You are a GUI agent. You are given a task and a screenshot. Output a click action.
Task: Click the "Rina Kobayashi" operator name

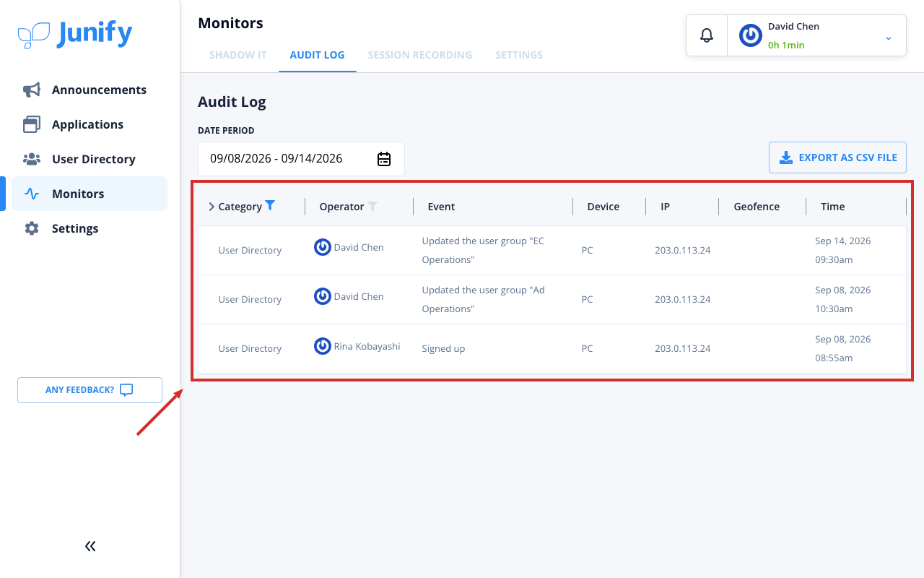[367, 346]
